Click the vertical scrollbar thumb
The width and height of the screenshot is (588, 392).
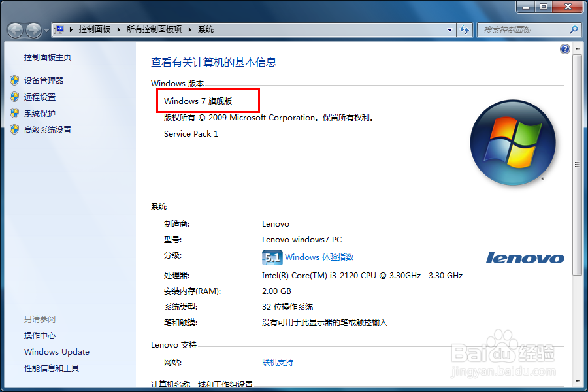[577, 165]
